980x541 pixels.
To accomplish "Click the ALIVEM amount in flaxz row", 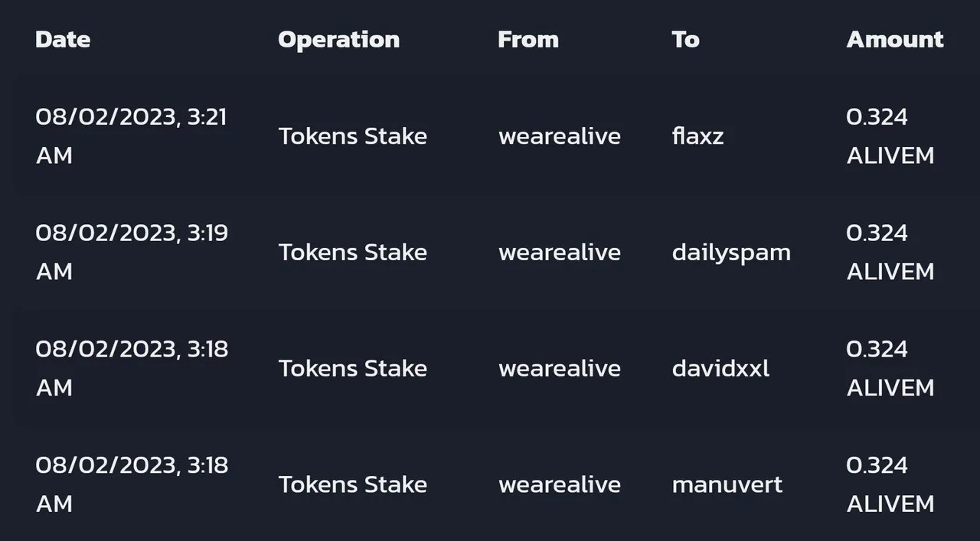I will click(x=890, y=136).
